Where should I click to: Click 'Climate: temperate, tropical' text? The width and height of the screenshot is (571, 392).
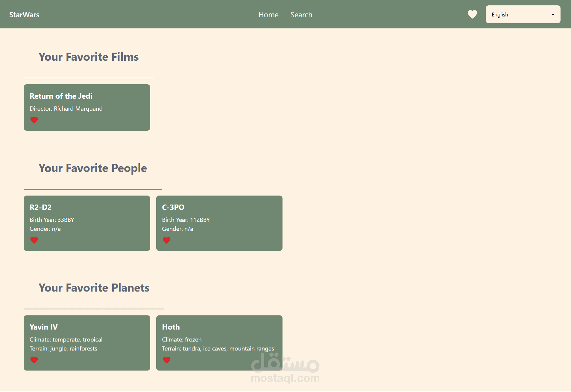pyautogui.click(x=66, y=339)
